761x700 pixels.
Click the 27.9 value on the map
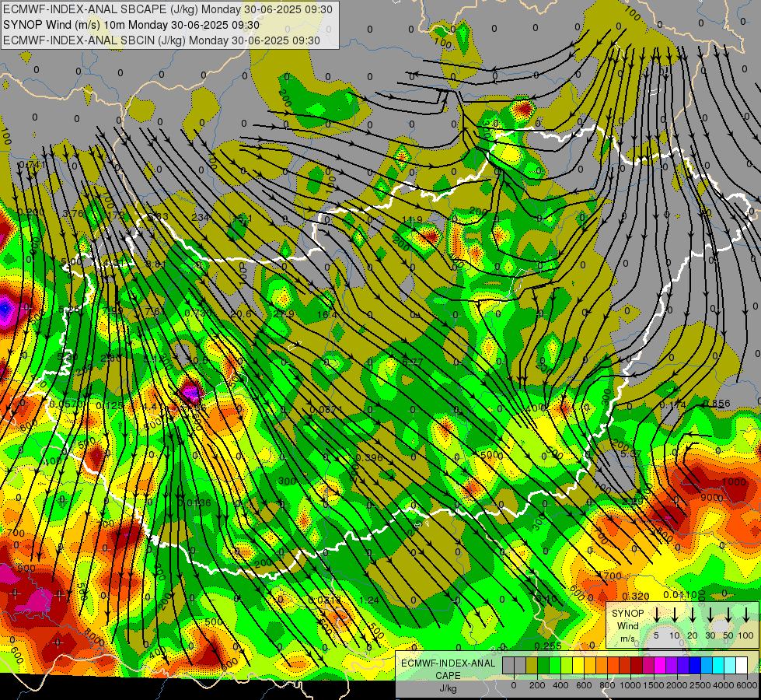pos(284,313)
